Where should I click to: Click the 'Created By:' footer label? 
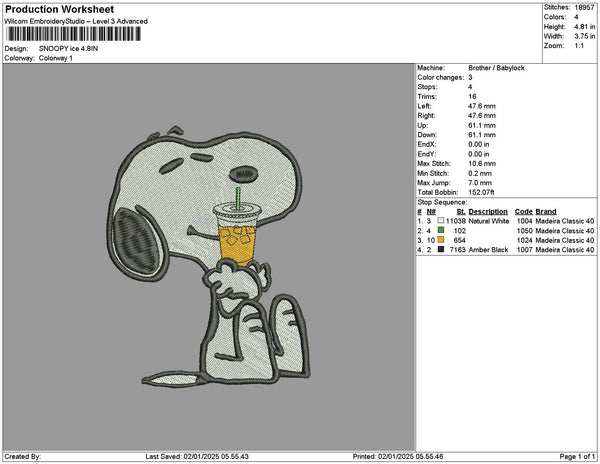coord(23,457)
